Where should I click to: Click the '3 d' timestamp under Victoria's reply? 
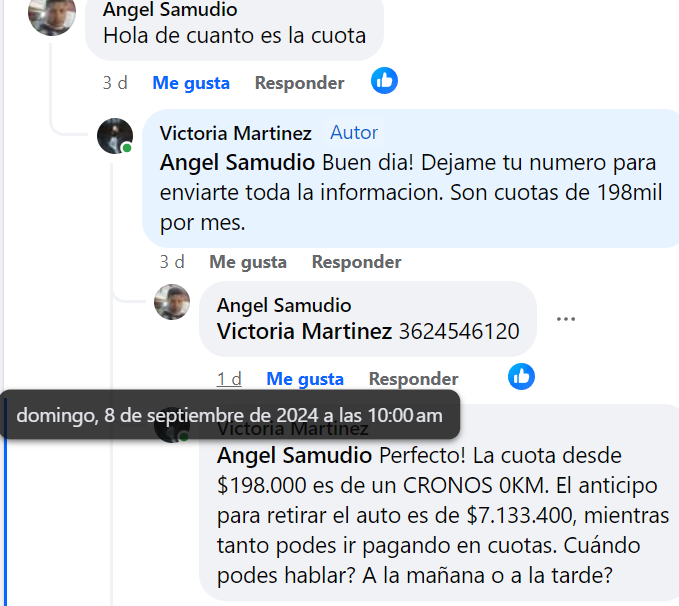(172, 262)
